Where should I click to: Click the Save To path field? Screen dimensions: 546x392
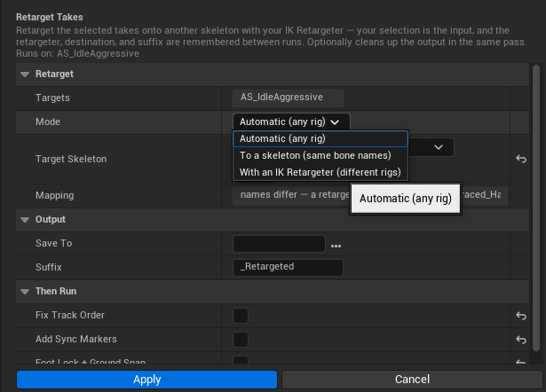tap(279, 244)
